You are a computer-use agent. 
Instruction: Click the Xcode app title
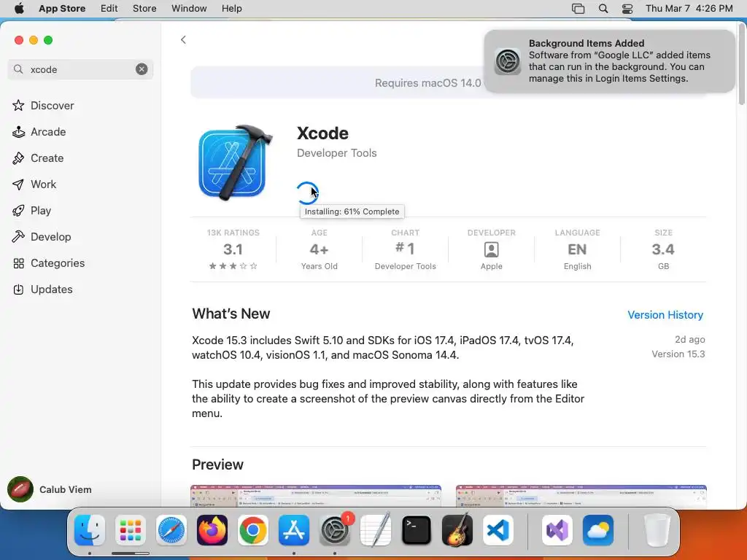click(322, 133)
